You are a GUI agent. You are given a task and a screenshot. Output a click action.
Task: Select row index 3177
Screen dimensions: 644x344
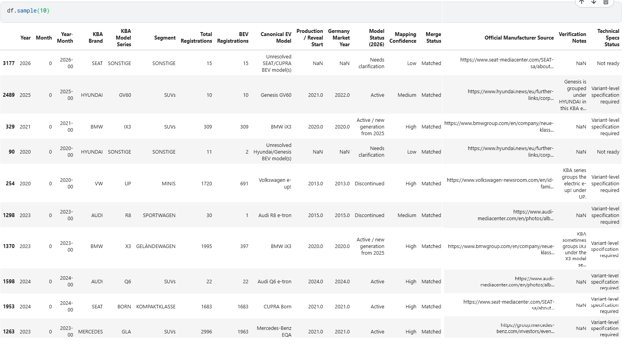pyautogui.click(x=9, y=63)
